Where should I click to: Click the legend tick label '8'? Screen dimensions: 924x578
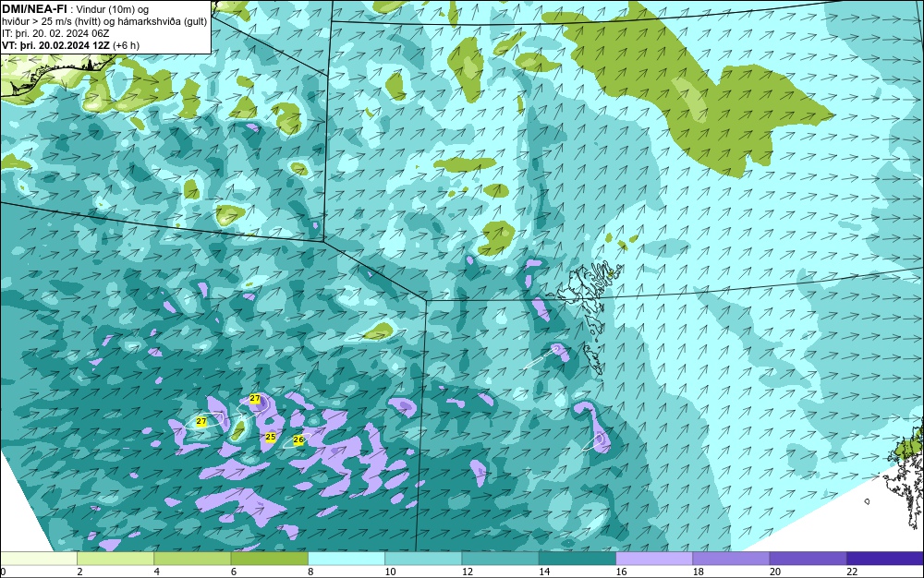pos(310,572)
